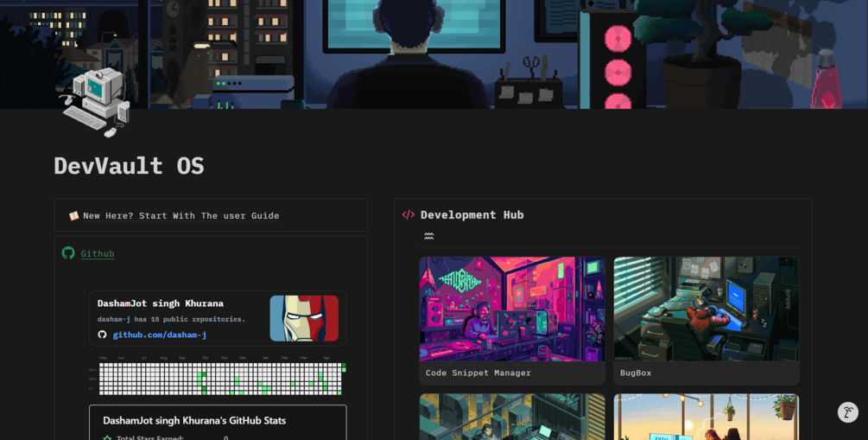The width and height of the screenshot is (868, 440).
Task: Click the GitHub contribution calendar graph
Action: click(x=218, y=375)
